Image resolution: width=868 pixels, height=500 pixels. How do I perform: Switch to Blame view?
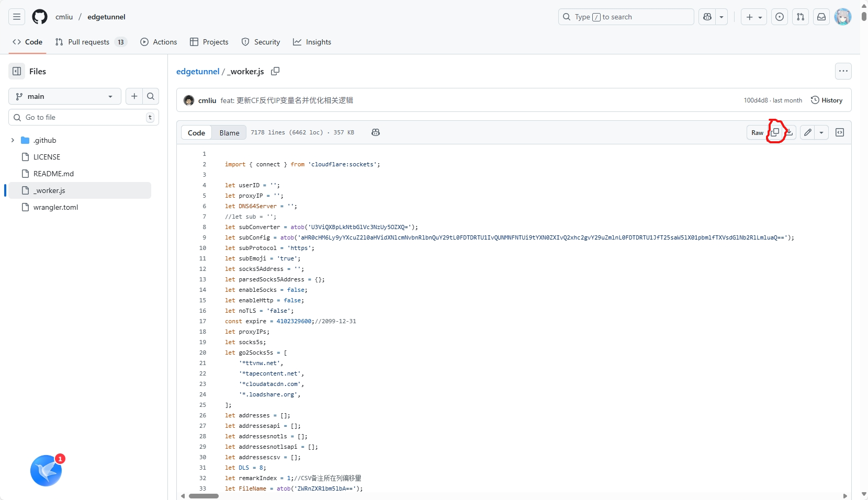click(x=229, y=132)
